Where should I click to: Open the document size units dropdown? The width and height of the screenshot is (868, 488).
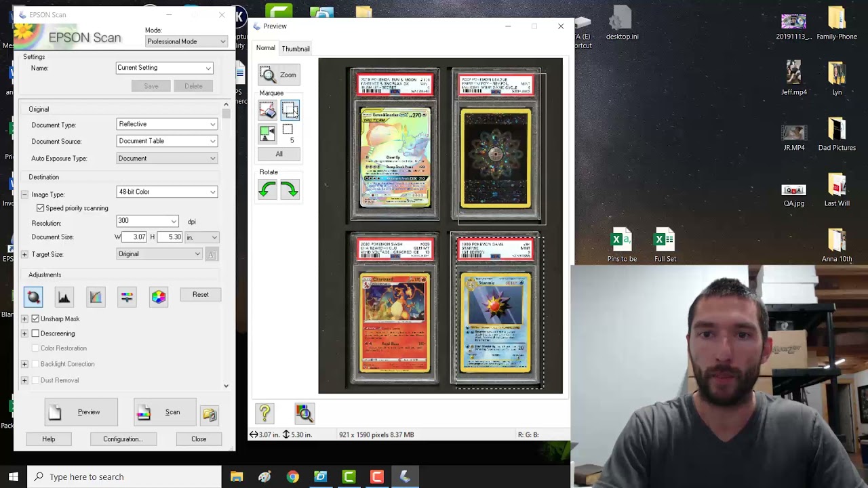pos(202,237)
